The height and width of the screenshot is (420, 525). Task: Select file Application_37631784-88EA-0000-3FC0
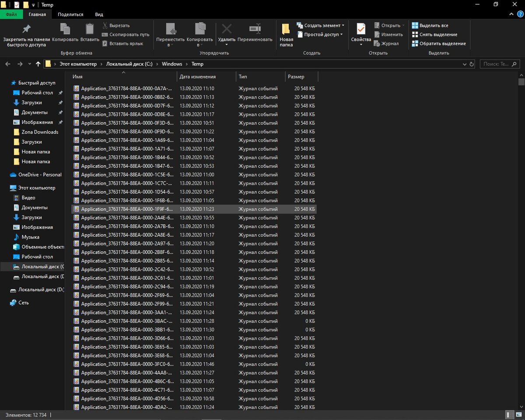[194, 364]
